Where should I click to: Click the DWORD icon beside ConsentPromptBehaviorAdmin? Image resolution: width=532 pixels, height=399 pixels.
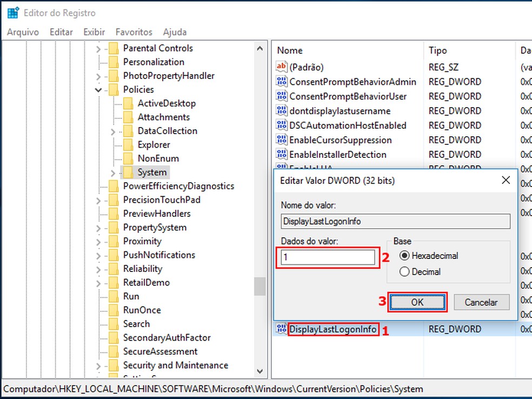click(x=282, y=82)
